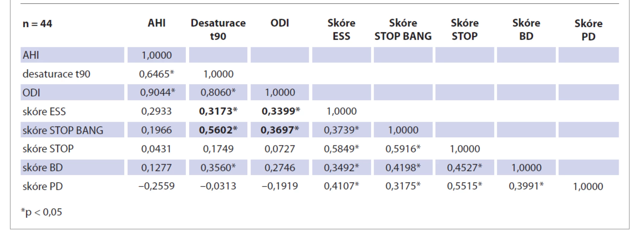Select 1,0000 in the skóre PD row
This screenshot has width=644, height=241.
click(588, 186)
